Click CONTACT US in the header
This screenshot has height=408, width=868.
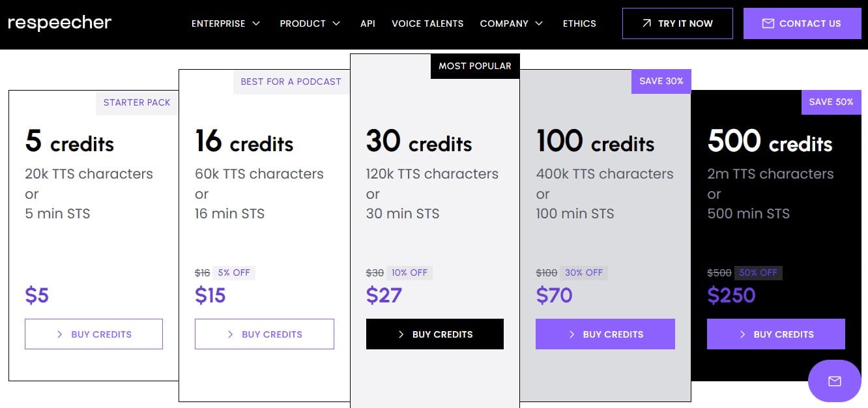click(802, 23)
